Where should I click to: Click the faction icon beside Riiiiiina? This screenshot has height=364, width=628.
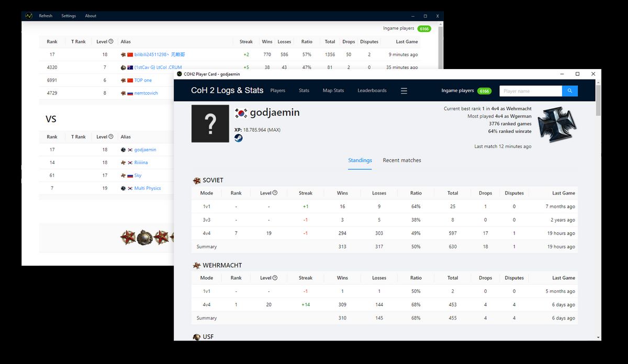[124, 163]
